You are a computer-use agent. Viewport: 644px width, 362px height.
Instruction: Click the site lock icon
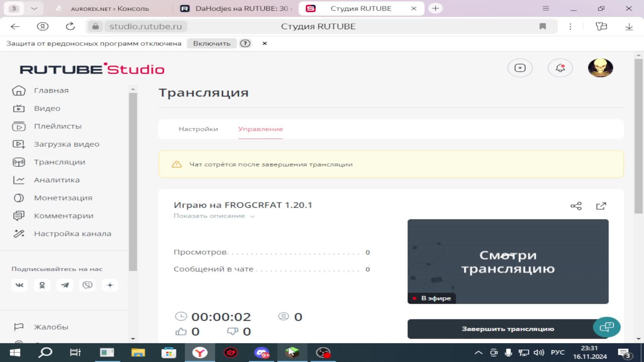96,26
